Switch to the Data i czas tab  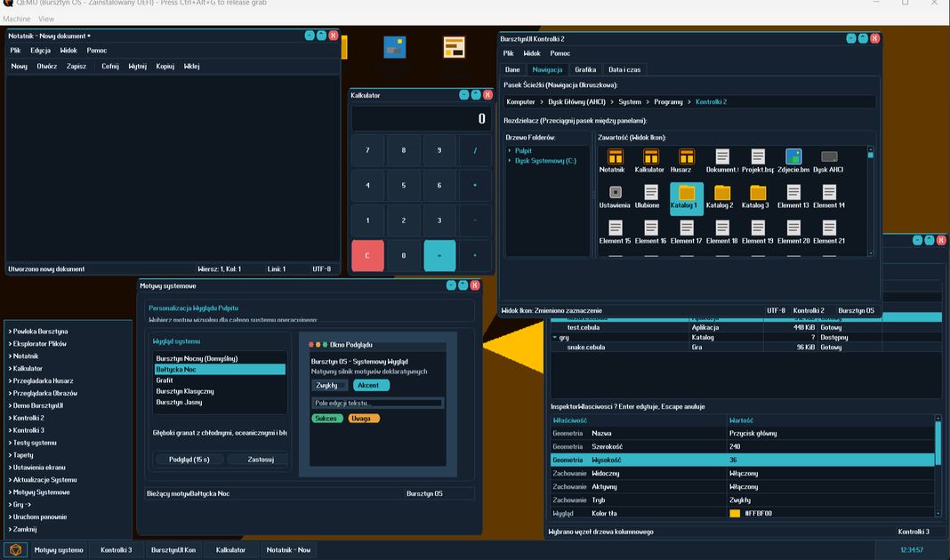tap(624, 69)
